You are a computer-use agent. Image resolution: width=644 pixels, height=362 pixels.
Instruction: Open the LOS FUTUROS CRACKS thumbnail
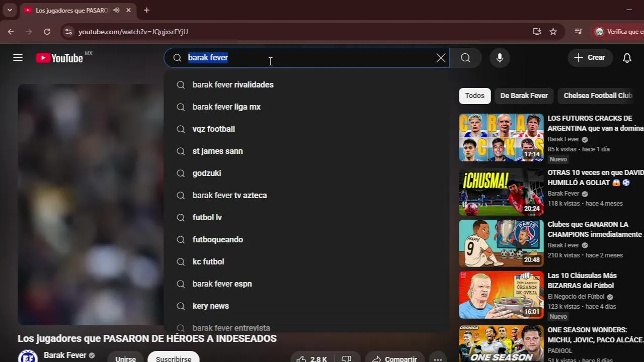[x=501, y=137]
